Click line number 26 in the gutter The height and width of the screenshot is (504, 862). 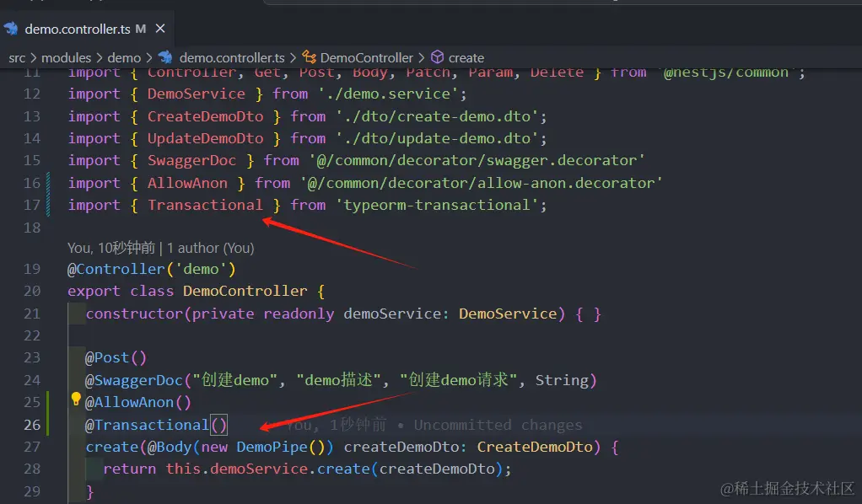(32, 425)
